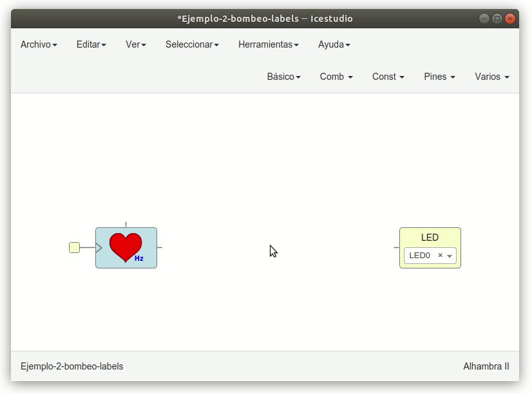Click the LED0 dropdown arrow
Screen dimensions: 532x394
[450, 256]
